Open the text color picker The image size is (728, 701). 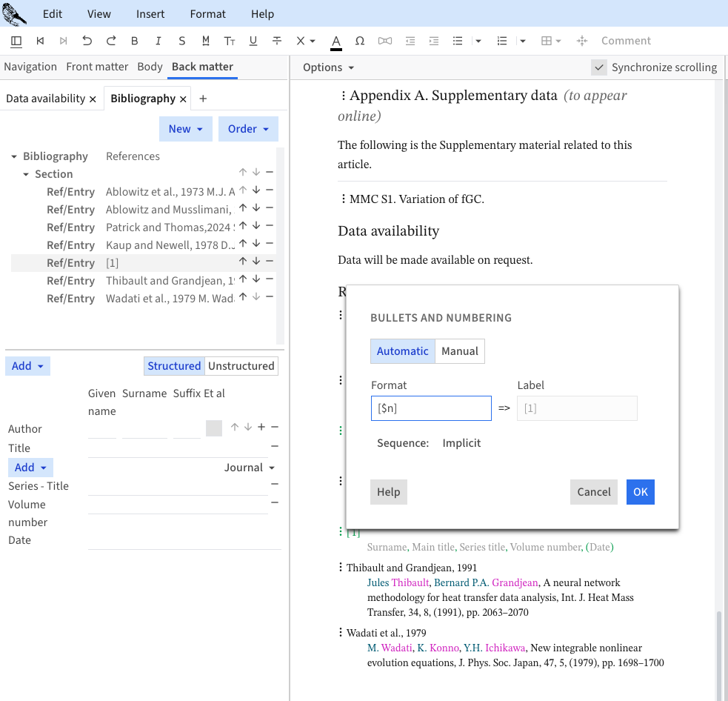(x=336, y=41)
